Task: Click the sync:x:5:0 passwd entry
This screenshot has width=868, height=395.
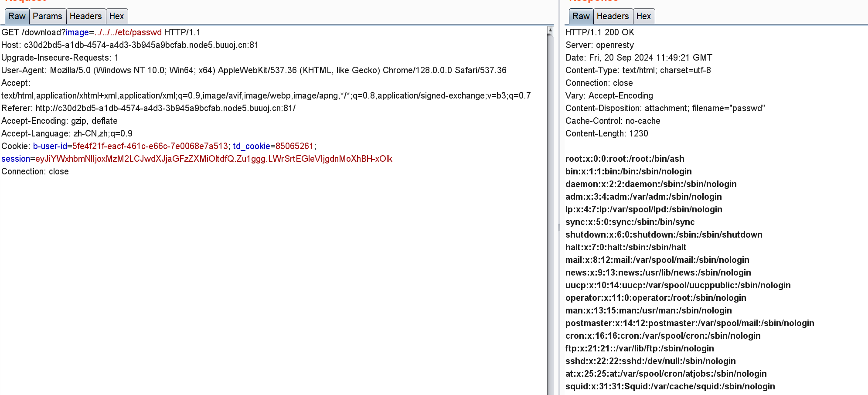Action: [x=630, y=222]
